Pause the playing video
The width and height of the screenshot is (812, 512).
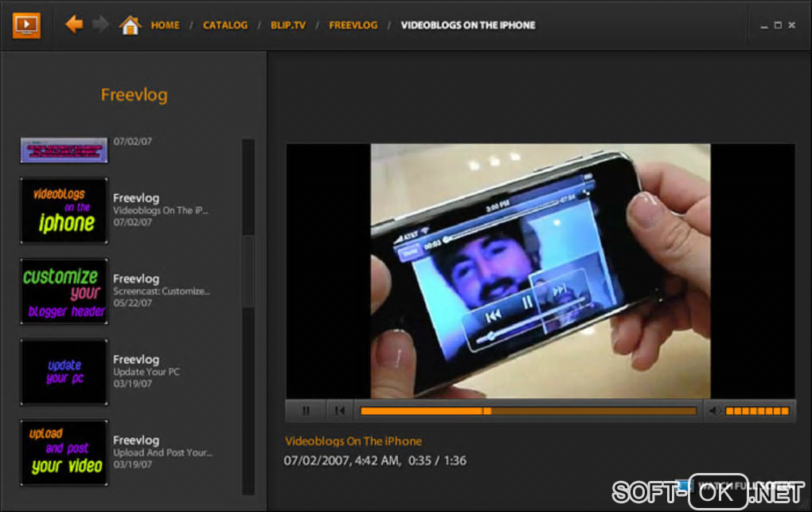(306, 411)
